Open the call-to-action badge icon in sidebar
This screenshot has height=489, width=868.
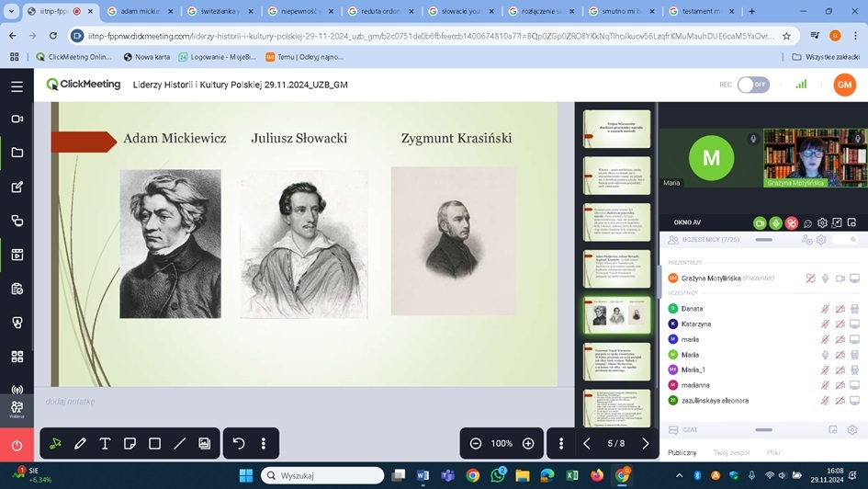[17, 323]
